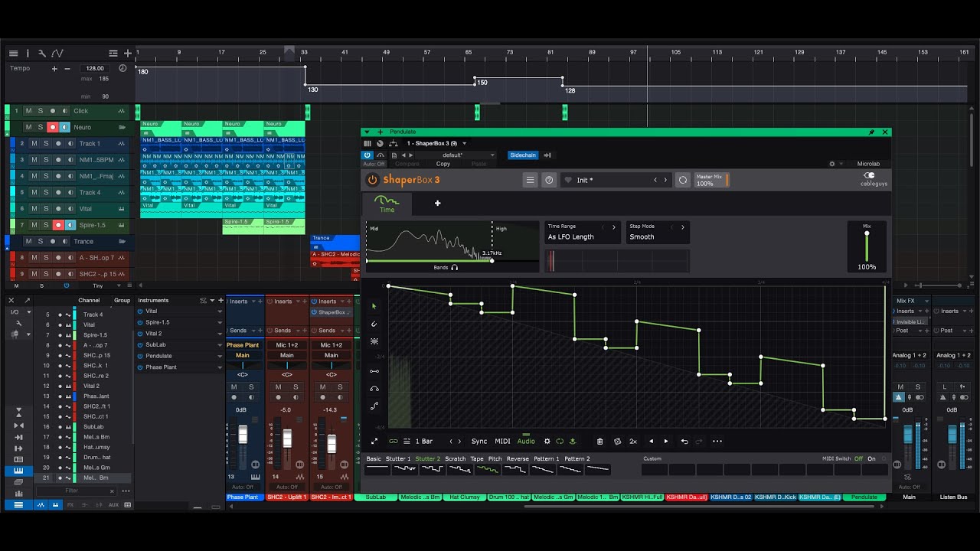Image resolution: width=980 pixels, height=551 pixels.
Task: Shift waveform left with the left arrow
Action: (x=652, y=441)
